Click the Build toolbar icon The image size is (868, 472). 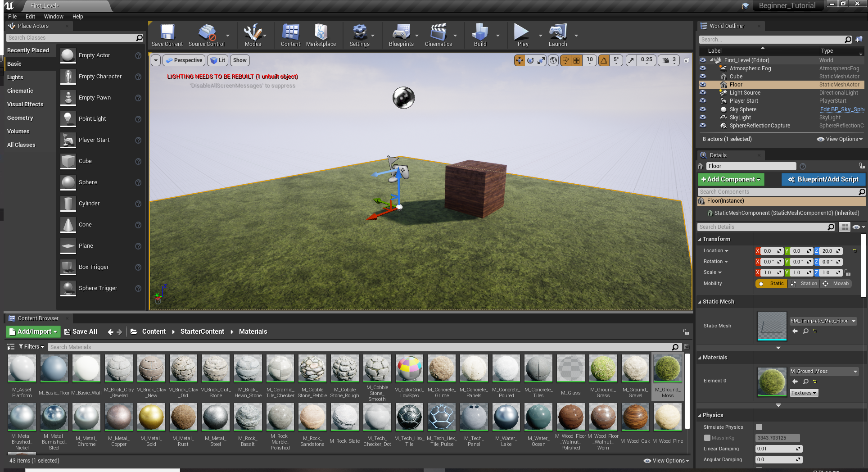480,35
